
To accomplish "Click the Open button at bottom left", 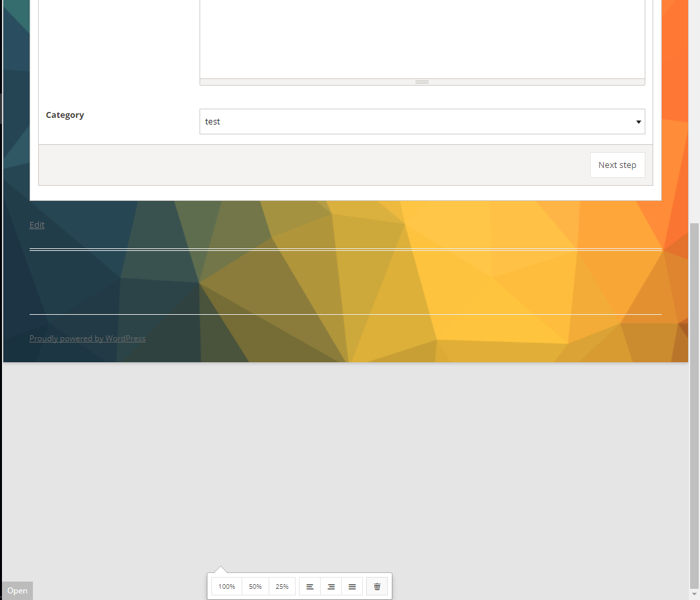I will point(17,591).
